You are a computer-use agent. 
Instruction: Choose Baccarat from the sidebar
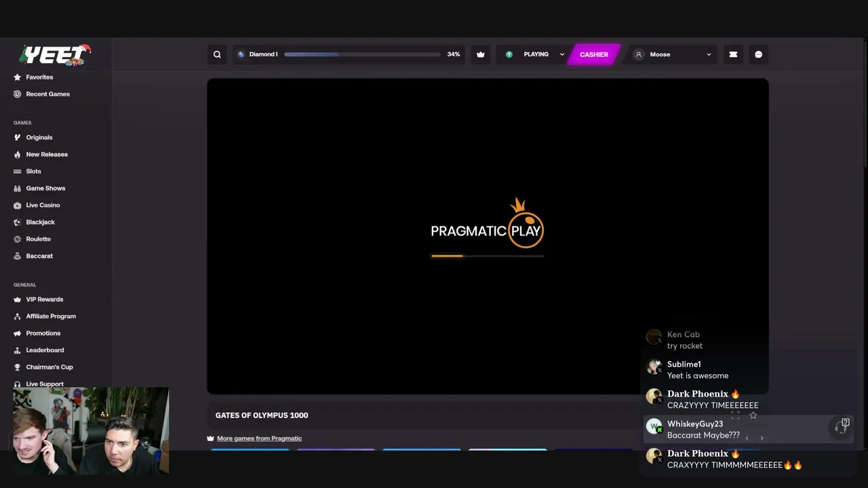[33, 256]
